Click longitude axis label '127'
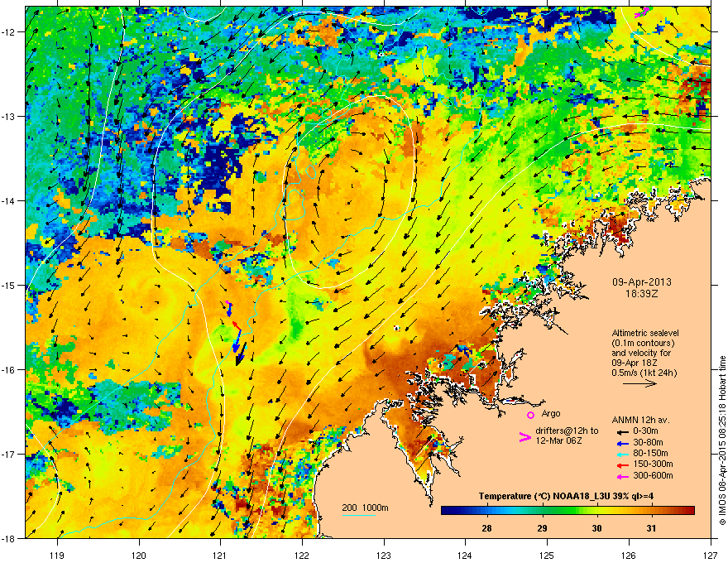 711,555
